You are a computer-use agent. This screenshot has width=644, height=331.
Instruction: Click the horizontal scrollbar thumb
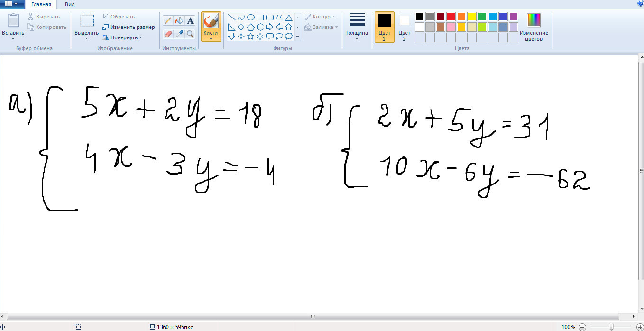[313, 316]
